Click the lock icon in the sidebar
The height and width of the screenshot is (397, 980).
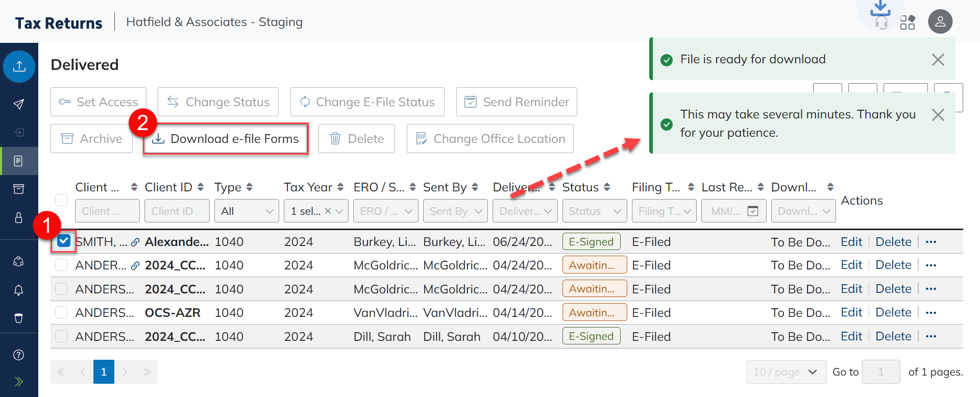coord(19,218)
